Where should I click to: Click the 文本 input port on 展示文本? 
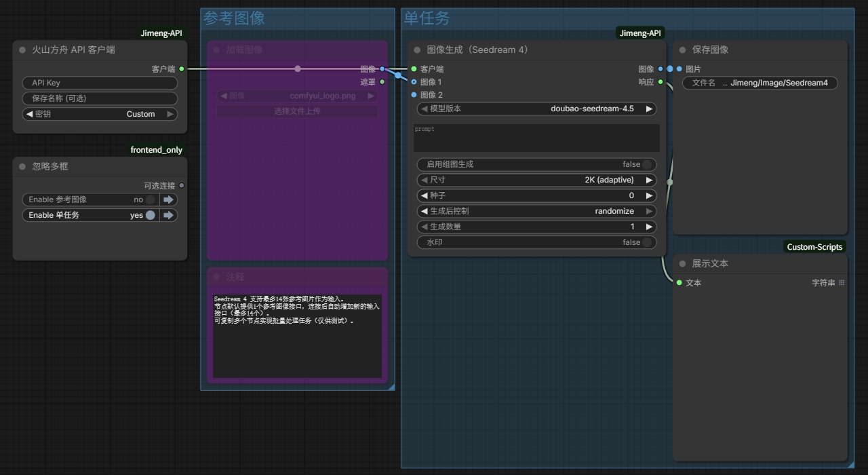[x=679, y=282]
